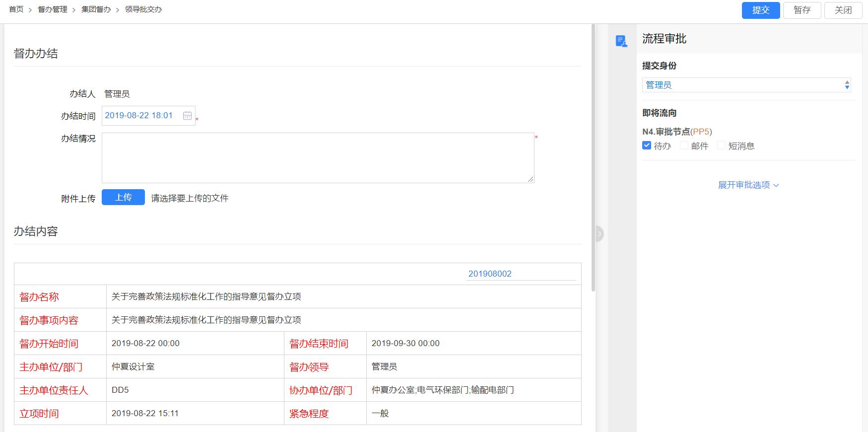This screenshot has width=868, height=432.
Task: Click the 上传 attachment button
Action: click(x=123, y=198)
